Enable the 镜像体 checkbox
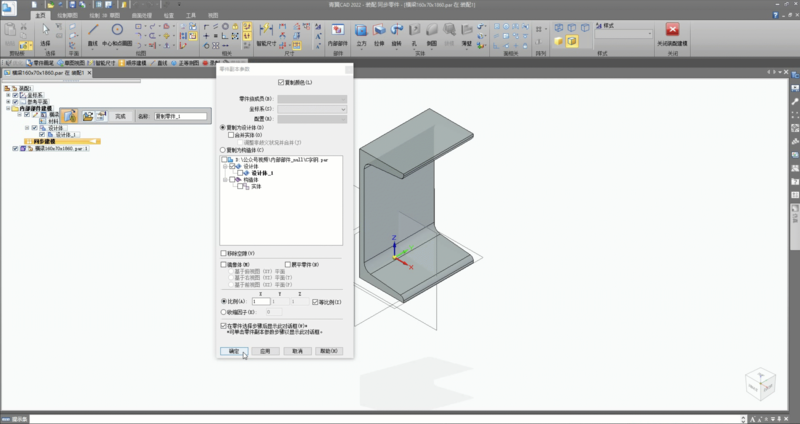 223,264
